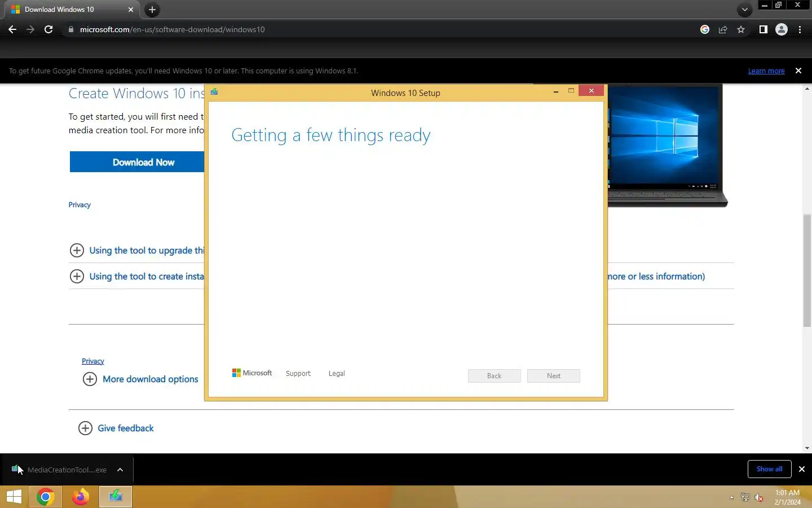
Task: Bookmark this page with star icon
Action: (741, 29)
